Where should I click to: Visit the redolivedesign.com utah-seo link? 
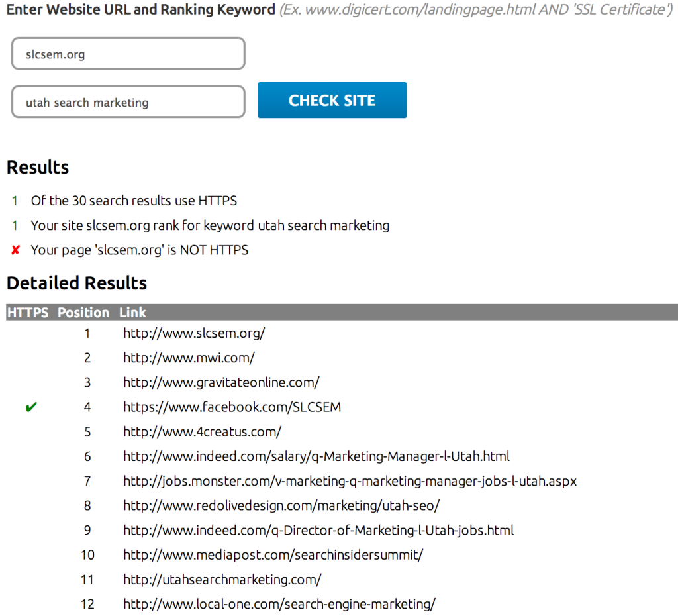coord(281,506)
